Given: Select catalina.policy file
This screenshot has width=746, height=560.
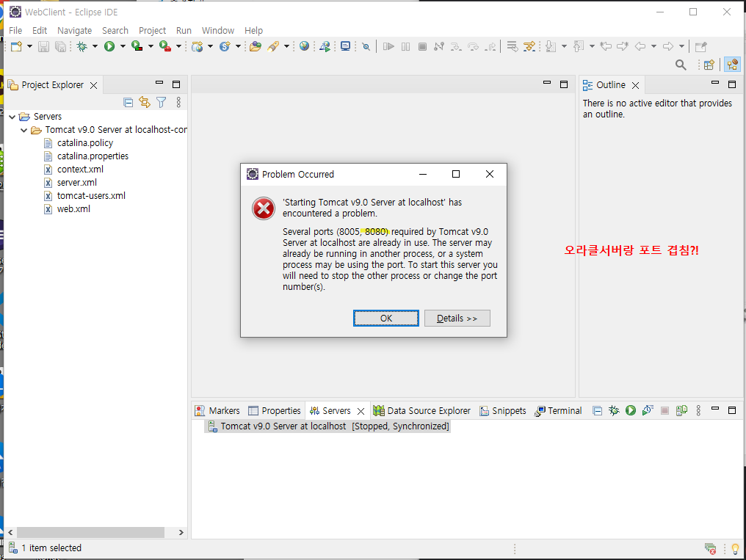Looking at the screenshot, I should [84, 143].
